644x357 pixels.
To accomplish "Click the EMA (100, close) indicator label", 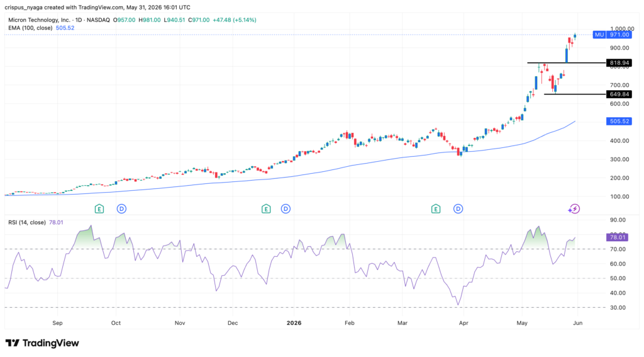I will coord(30,28).
